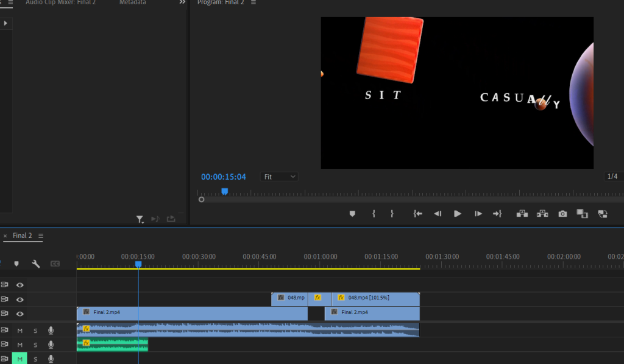Mute the blue waveform audio track
This screenshot has height=364, width=624.
(20, 331)
